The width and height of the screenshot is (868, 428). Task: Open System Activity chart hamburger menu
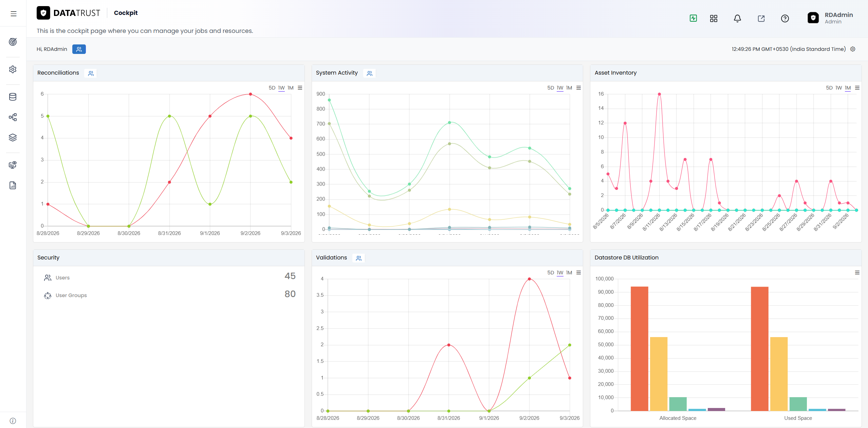pos(579,88)
